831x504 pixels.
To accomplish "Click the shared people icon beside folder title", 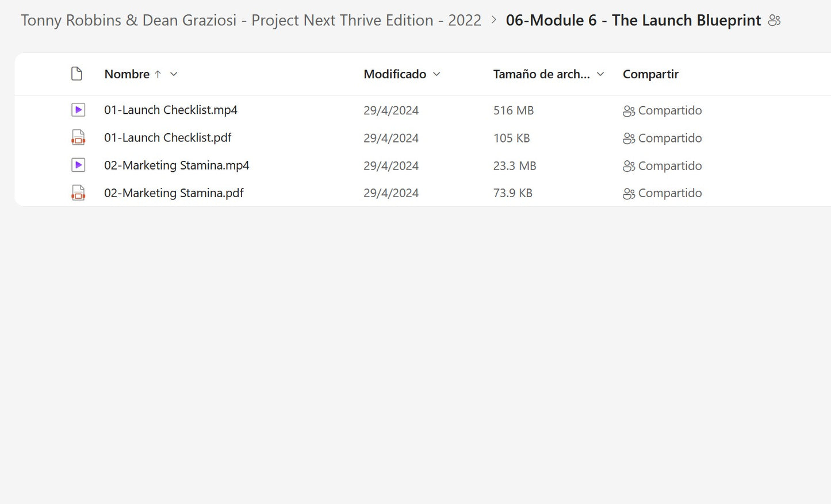I will pyautogui.click(x=774, y=21).
